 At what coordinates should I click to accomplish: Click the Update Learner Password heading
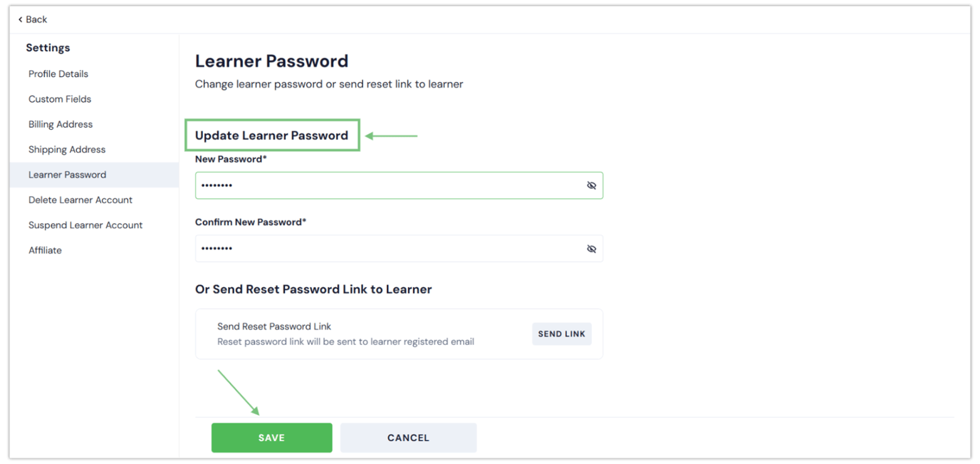point(272,135)
